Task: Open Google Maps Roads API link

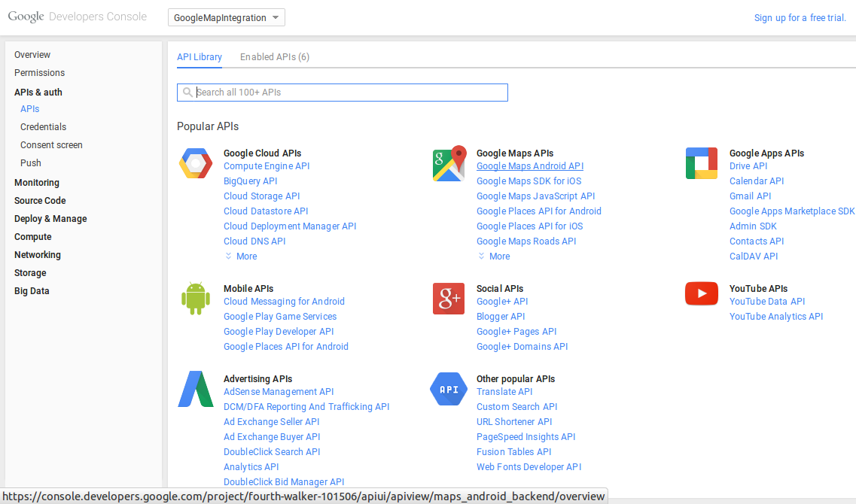Action: coord(526,241)
